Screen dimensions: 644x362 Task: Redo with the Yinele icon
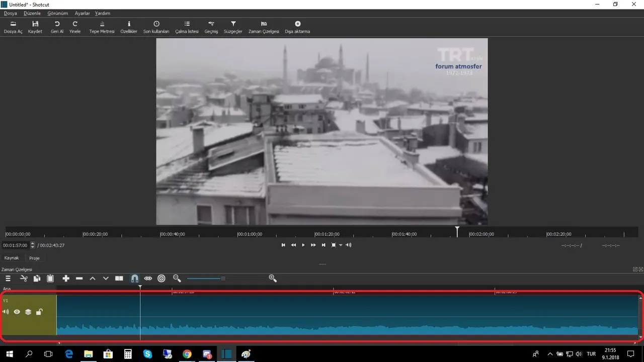click(75, 27)
